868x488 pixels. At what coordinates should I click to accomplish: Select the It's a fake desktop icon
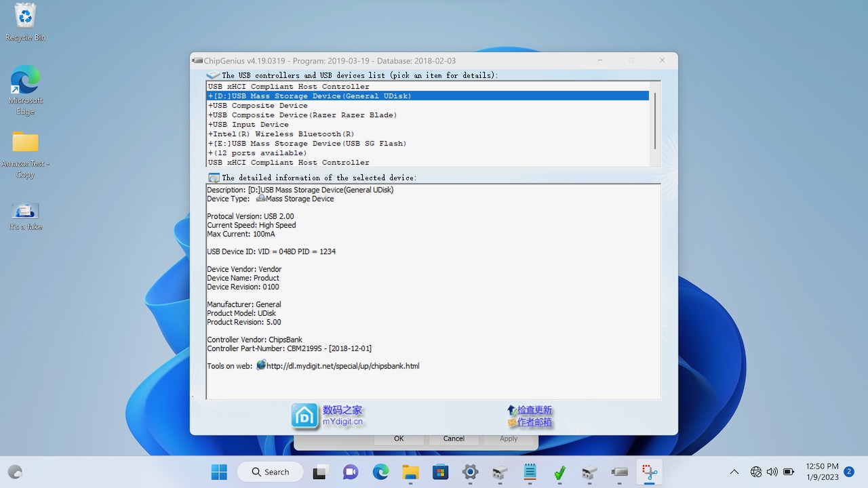click(26, 216)
